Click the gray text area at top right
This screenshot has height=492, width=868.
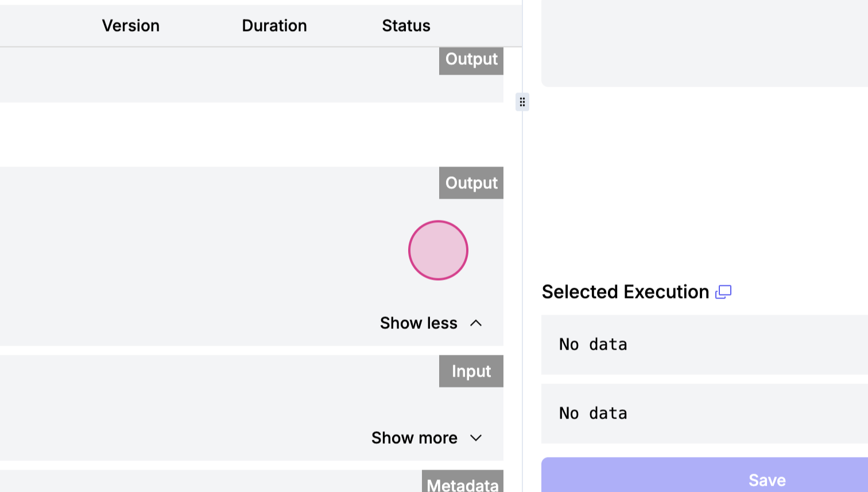point(704,43)
